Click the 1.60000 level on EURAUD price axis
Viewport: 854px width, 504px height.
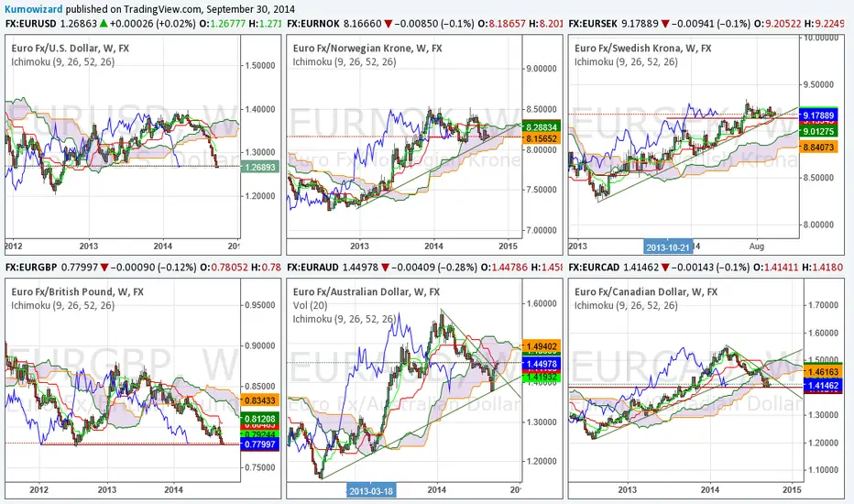(541, 303)
